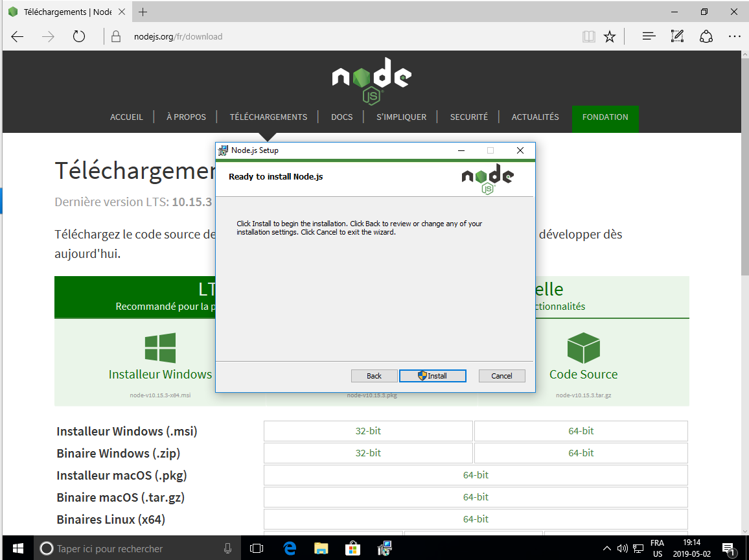Download 32-bit Windows .zip binary

click(x=368, y=453)
